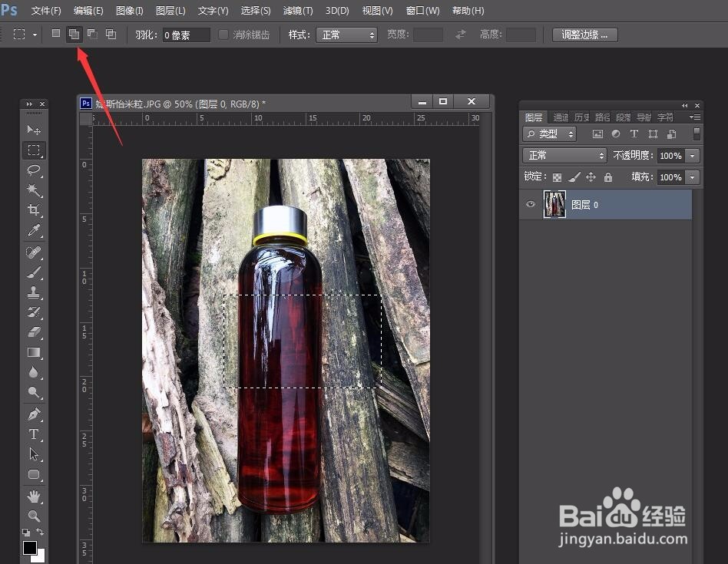Filter layers by pixel layer icon
Image resolution: width=728 pixels, height=564 pixels.
coord(597,134)
